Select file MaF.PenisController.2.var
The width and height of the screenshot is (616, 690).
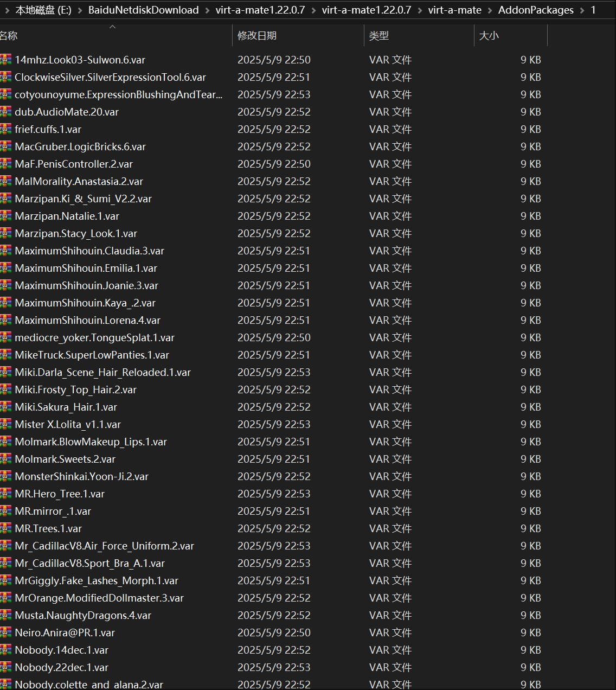(74, 164)
